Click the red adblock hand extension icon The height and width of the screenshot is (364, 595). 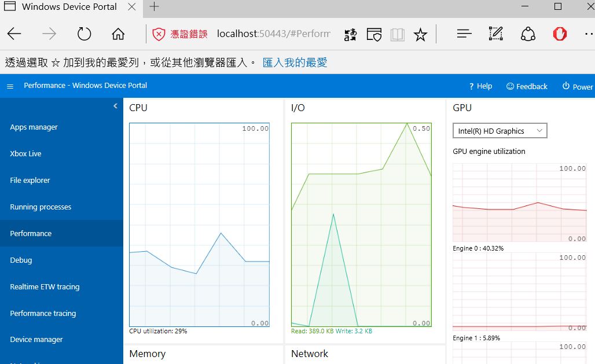click(x=560, y=34)
